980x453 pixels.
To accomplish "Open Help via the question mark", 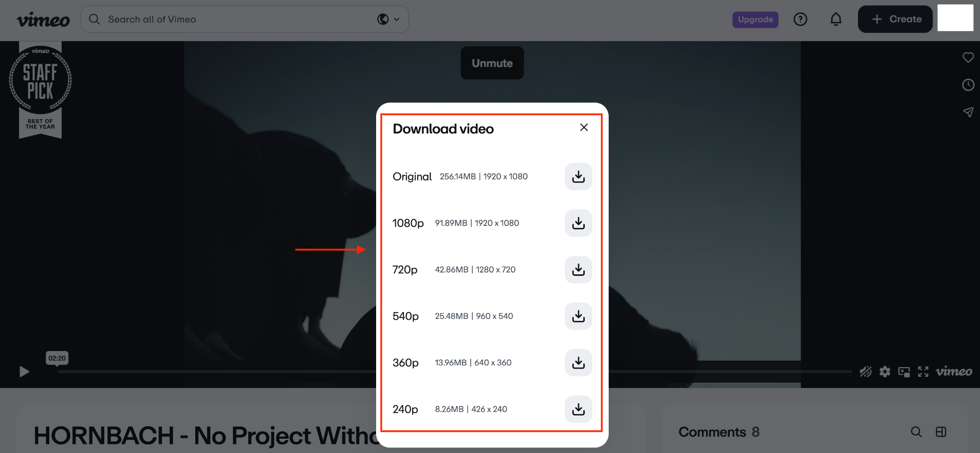I will [x=800, y=19].
